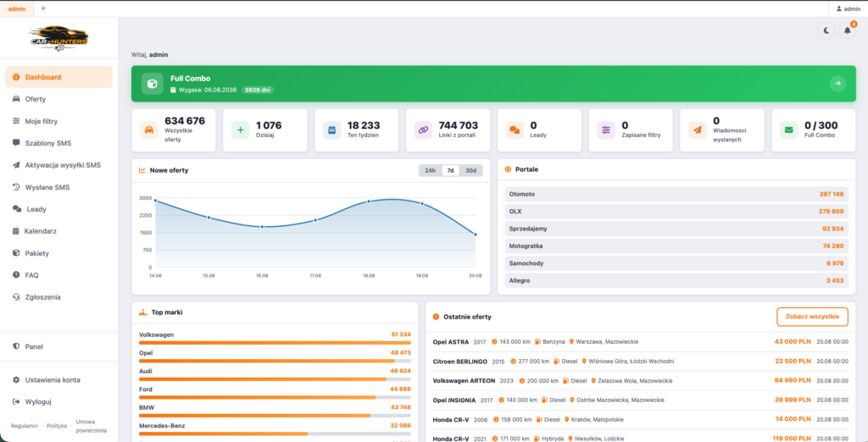Click the Linki z portali link icon

point(423,130)
